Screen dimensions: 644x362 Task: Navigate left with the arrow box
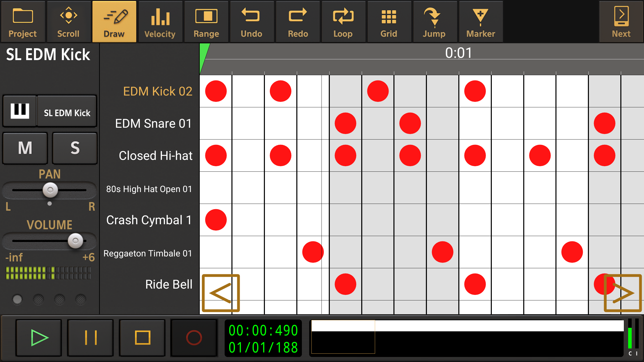[221, 293]
